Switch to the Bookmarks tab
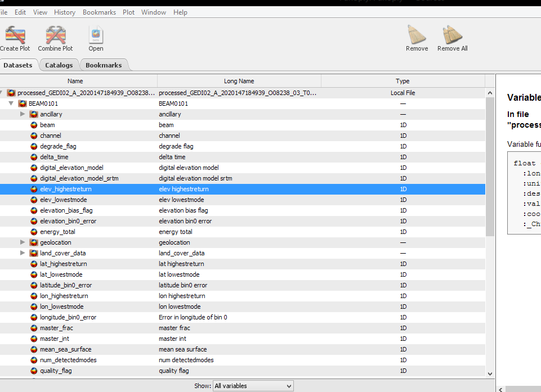Image resolution: width=541 pixels, height=392 pixels. coord(104,65)
